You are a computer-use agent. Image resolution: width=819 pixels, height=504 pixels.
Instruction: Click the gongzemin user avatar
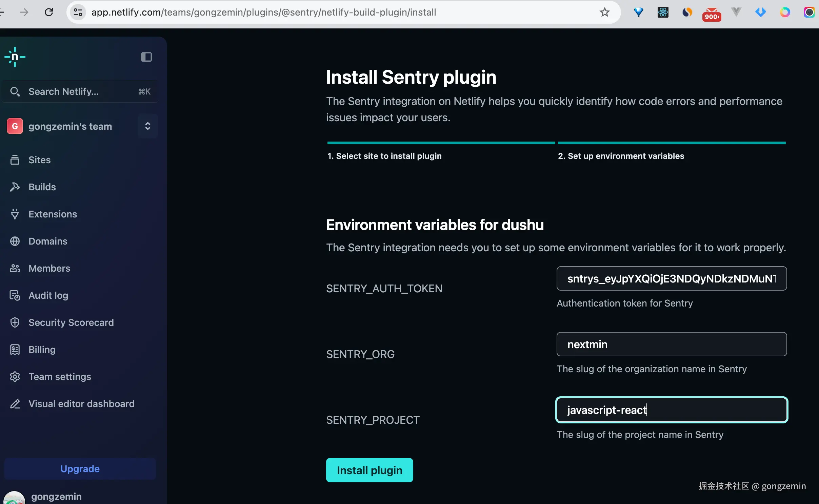[14, 497]
